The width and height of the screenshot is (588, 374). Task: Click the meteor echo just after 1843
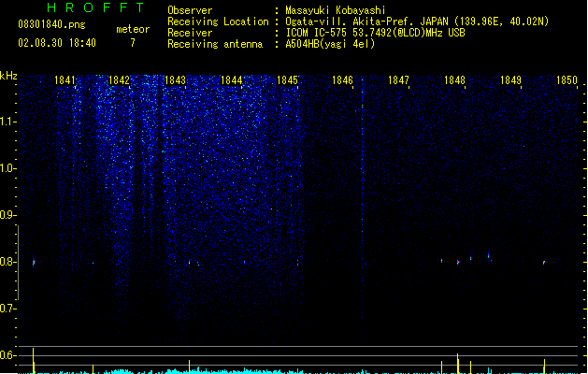click(x=189, y=262)
